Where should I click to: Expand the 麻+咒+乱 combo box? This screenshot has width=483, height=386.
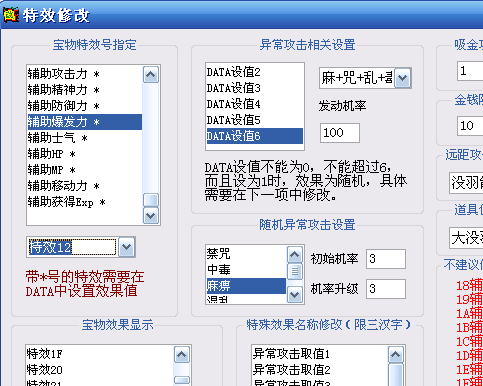403,78
